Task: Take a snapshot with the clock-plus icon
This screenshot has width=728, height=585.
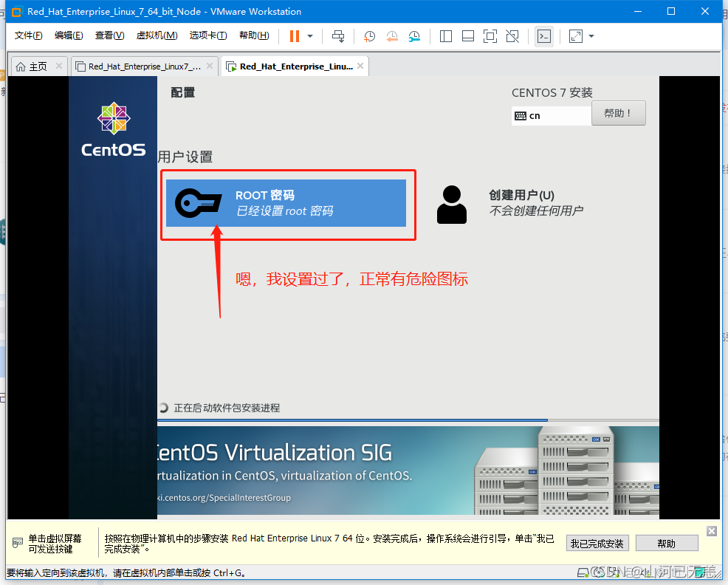Action: click(370, 36)
